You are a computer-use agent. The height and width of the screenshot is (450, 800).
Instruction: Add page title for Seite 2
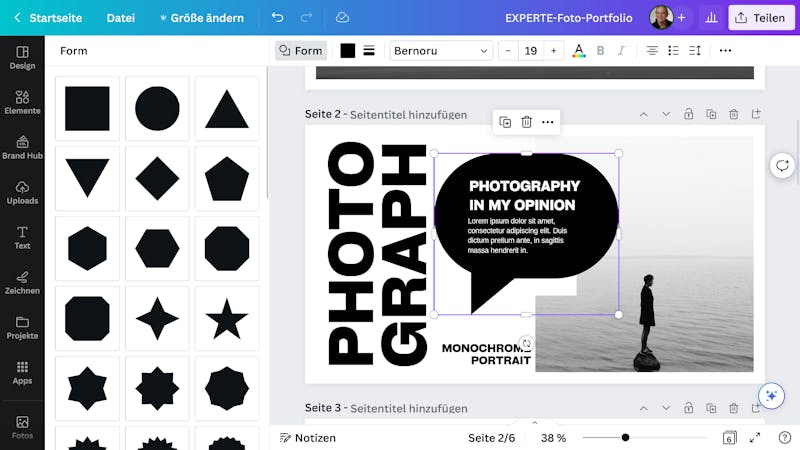408,115
